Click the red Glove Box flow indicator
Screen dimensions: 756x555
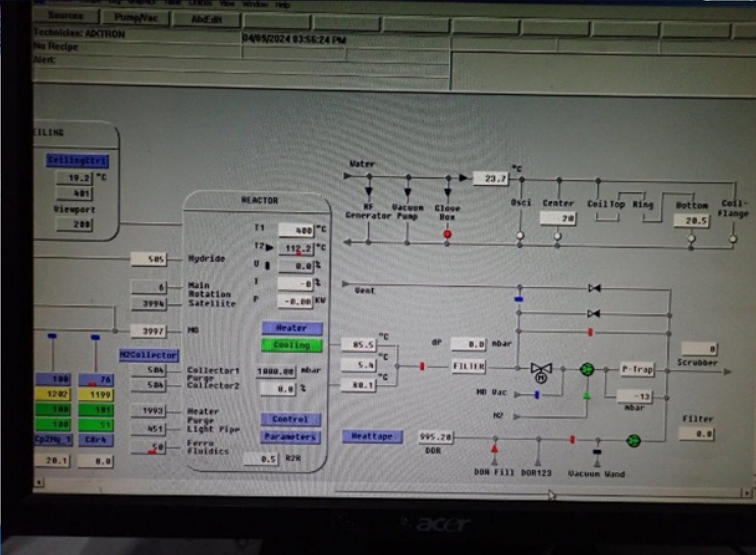click(447, 234)
